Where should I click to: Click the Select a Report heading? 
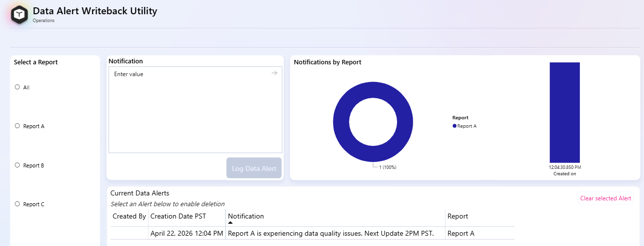point(36,62)
